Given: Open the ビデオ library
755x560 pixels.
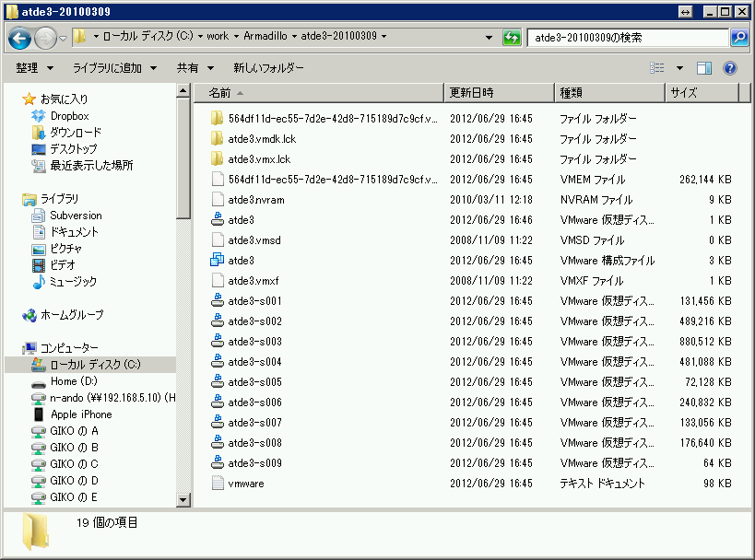Looking at the screenshot, I should pos(53,265).
